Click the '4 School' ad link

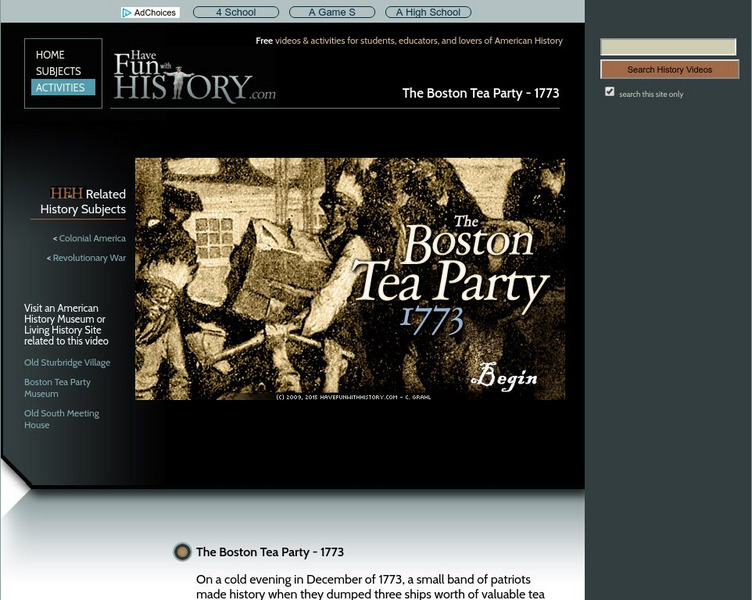pyautogui.click(x=236, y=13)
